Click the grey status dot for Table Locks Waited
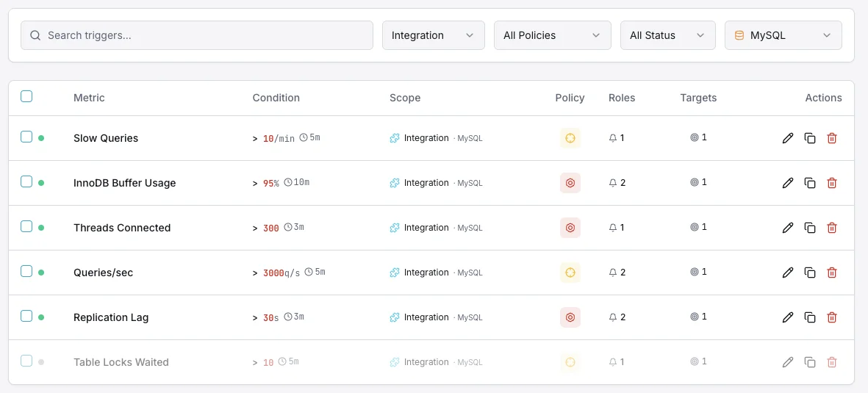 point(41,363)
